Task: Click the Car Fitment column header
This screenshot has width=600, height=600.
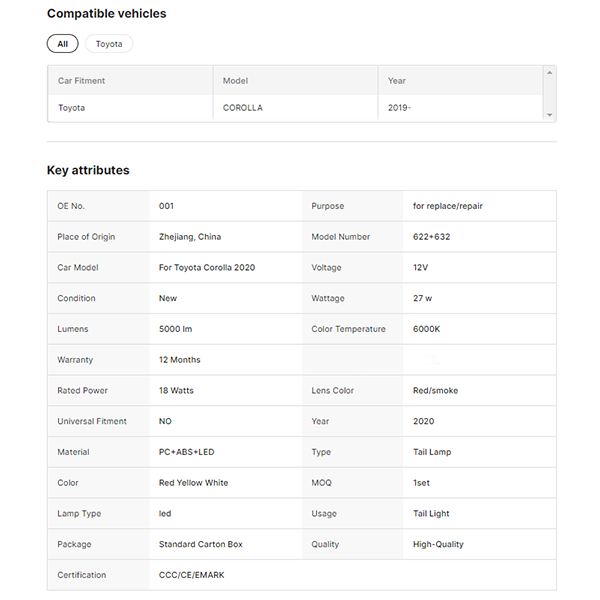Action: click(82, 81)
